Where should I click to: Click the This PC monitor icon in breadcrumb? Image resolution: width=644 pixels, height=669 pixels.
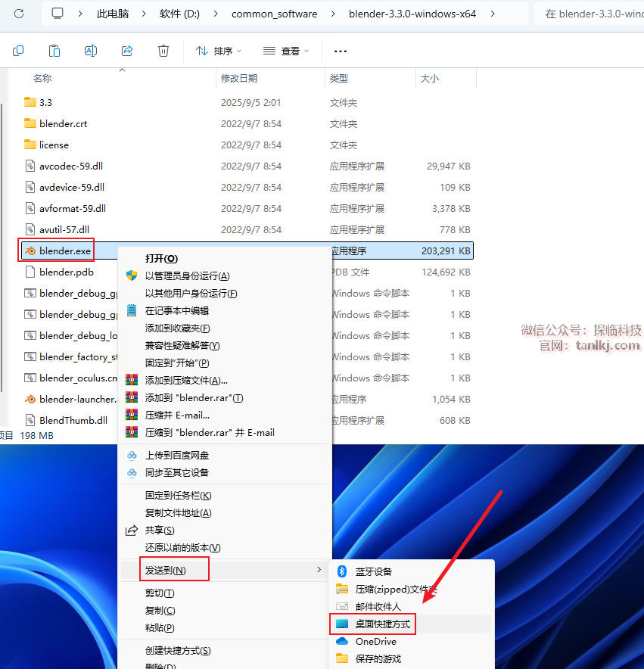click(x=58, y=14)
